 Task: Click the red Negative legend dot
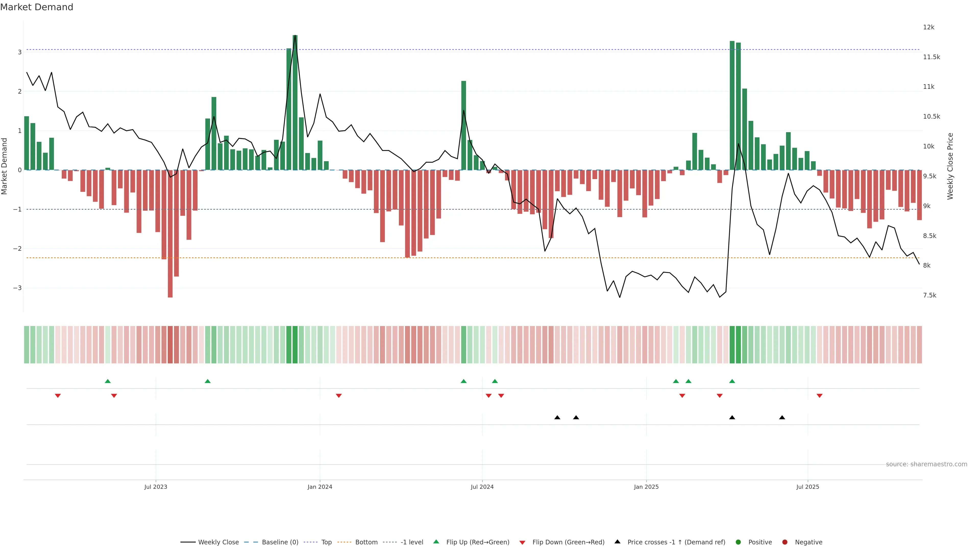(x=785, y=542)
